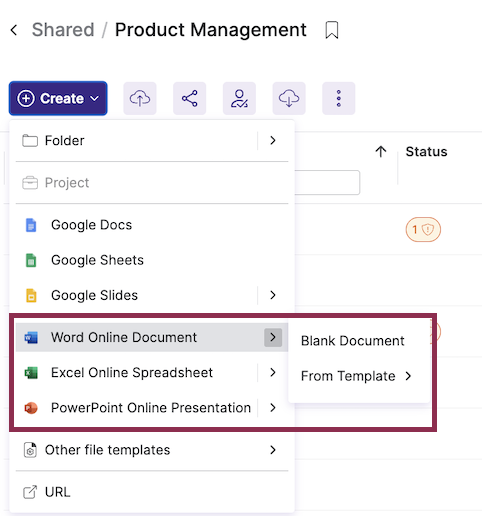Click the URL external link icon

tap(30, 492)
